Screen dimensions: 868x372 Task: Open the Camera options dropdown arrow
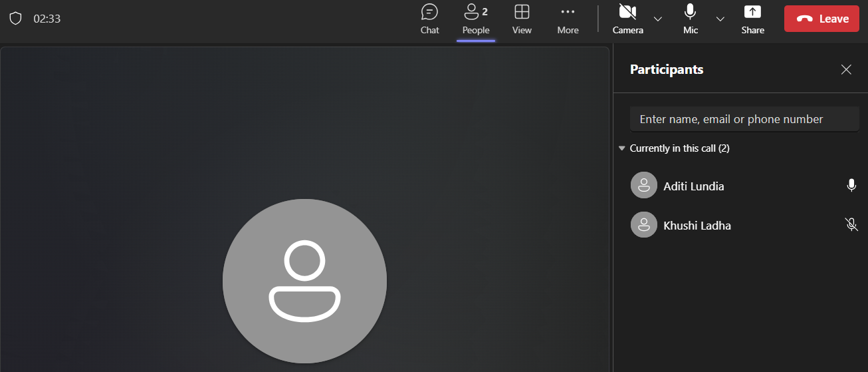pyautogui.click(x=658, y=19)
